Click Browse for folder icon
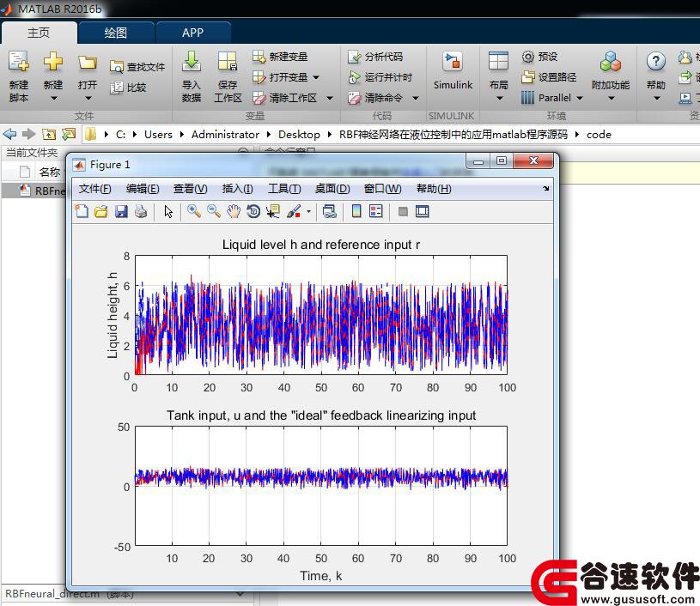Image resolution: width=700 pixels, height=606 pixels. pyautogui.click(x=69, y=134)
